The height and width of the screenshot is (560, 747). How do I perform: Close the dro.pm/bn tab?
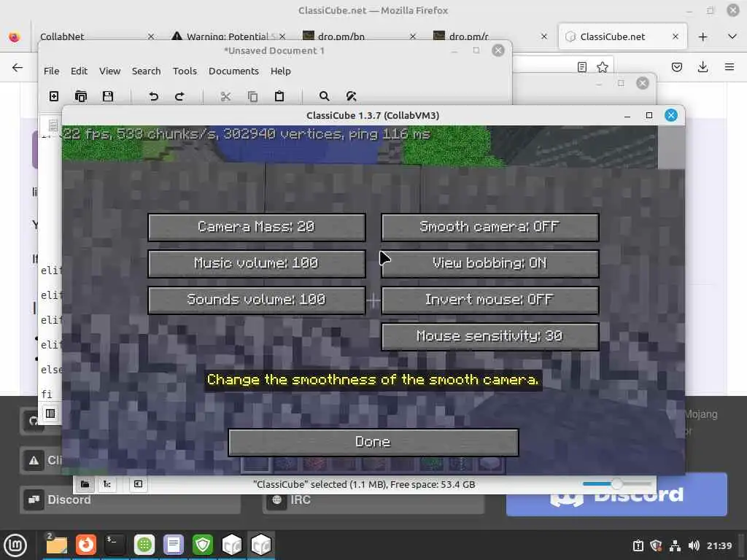pos(413,36)
